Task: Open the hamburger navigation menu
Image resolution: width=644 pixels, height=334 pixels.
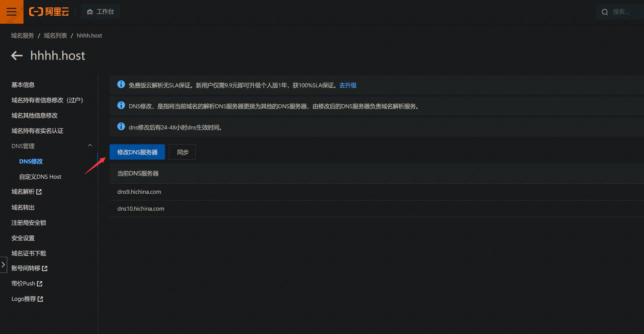Action: click(11, 12)
